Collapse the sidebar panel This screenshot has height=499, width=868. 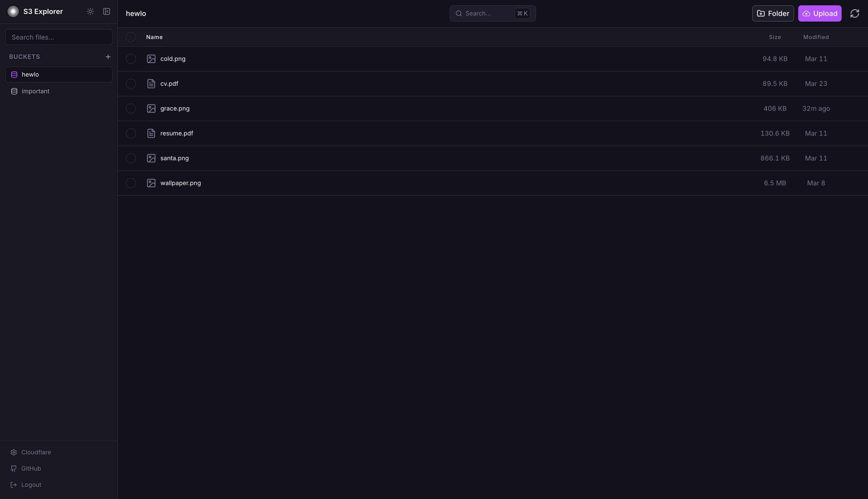click(x=106, y=11)
